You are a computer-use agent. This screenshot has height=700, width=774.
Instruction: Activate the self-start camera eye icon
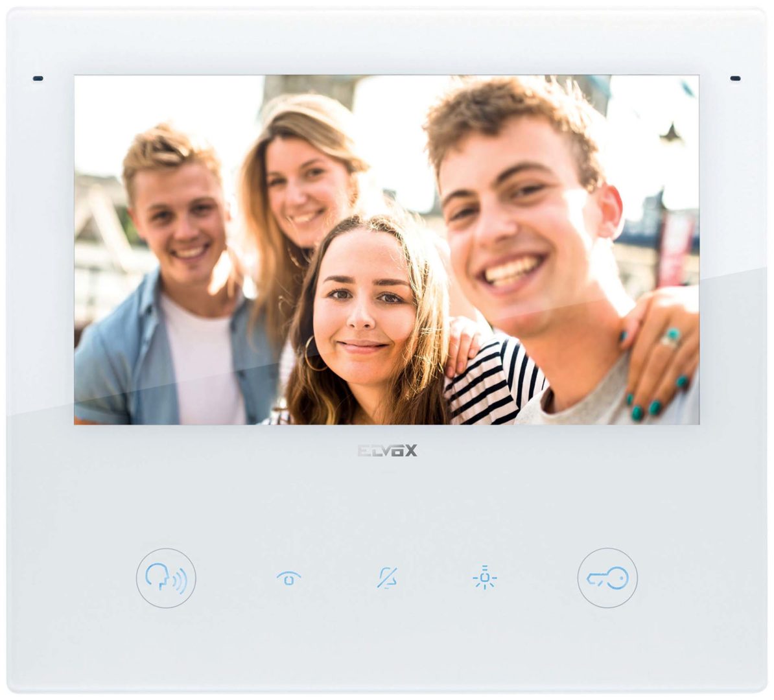(288, 578)
